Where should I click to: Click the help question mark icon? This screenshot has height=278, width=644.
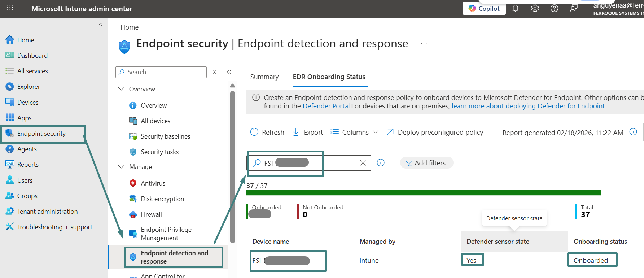tap(554, 8)
